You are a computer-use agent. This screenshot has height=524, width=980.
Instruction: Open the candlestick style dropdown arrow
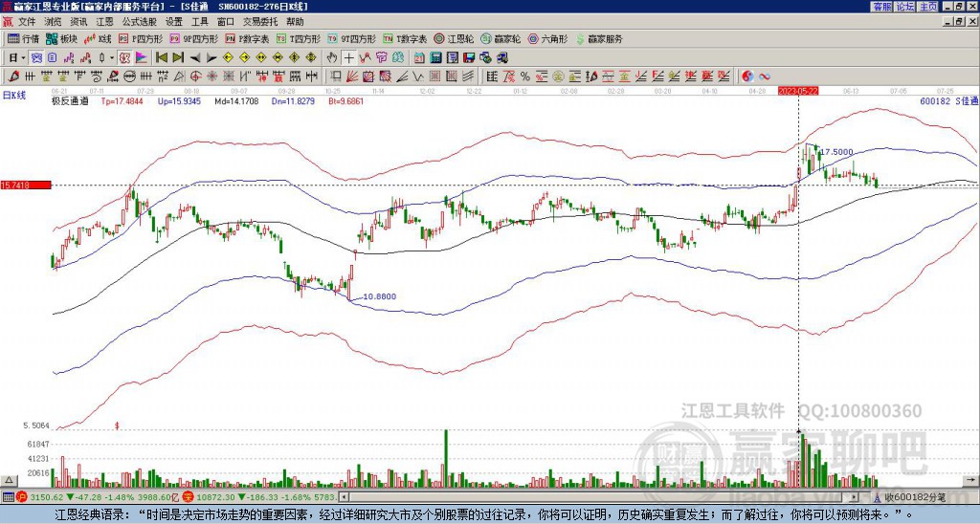[x=112, y=58]
